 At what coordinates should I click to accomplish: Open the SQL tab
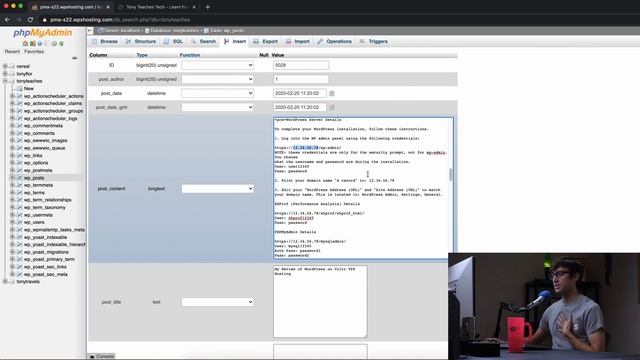[173, 42]
